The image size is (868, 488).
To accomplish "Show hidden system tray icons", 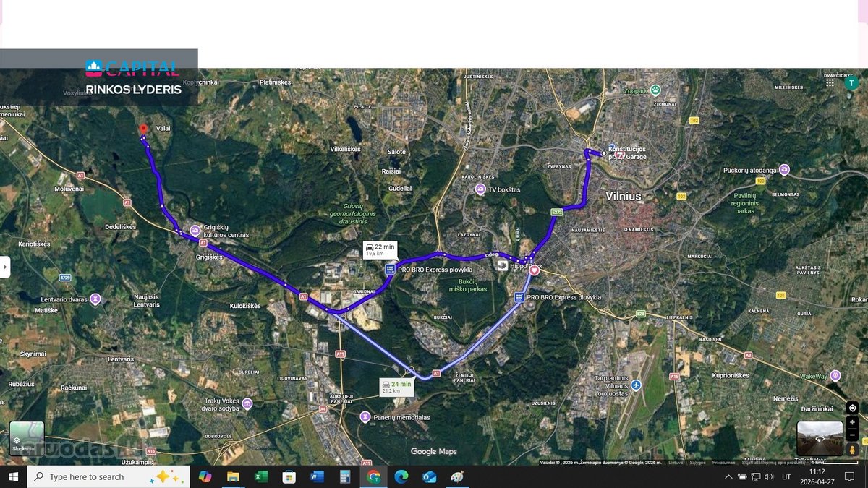I will pos(728,476).
